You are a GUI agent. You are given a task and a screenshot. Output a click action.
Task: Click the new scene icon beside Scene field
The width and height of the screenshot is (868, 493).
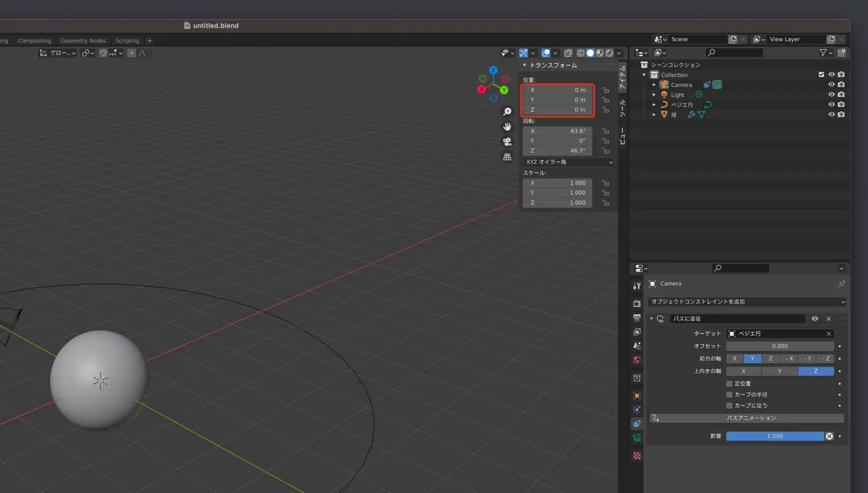[733, 39]
